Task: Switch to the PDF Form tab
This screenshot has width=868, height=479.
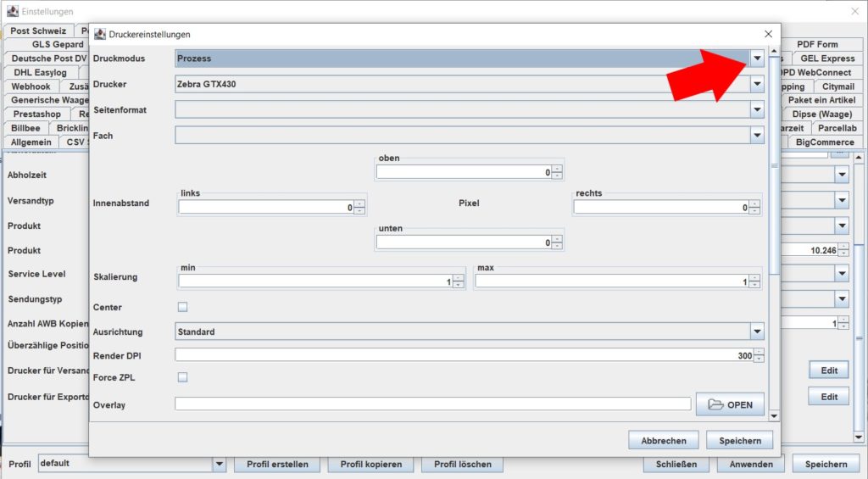Action: pos(817,44)
